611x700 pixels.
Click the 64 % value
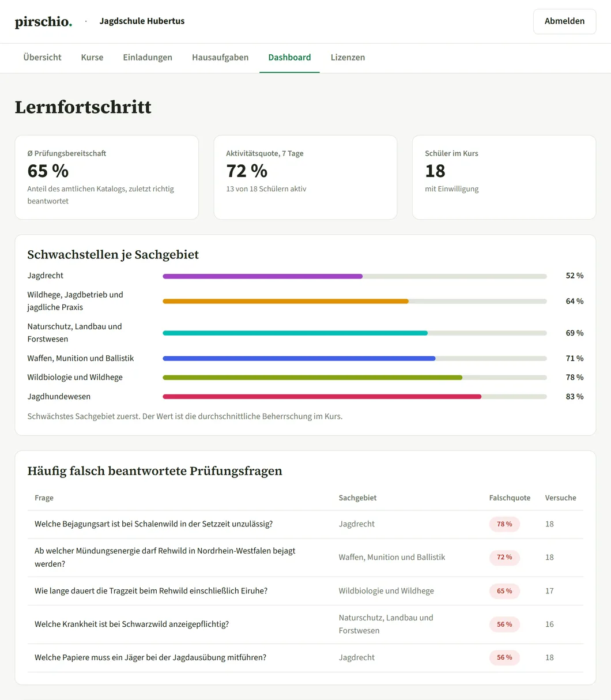click(574, 301)
